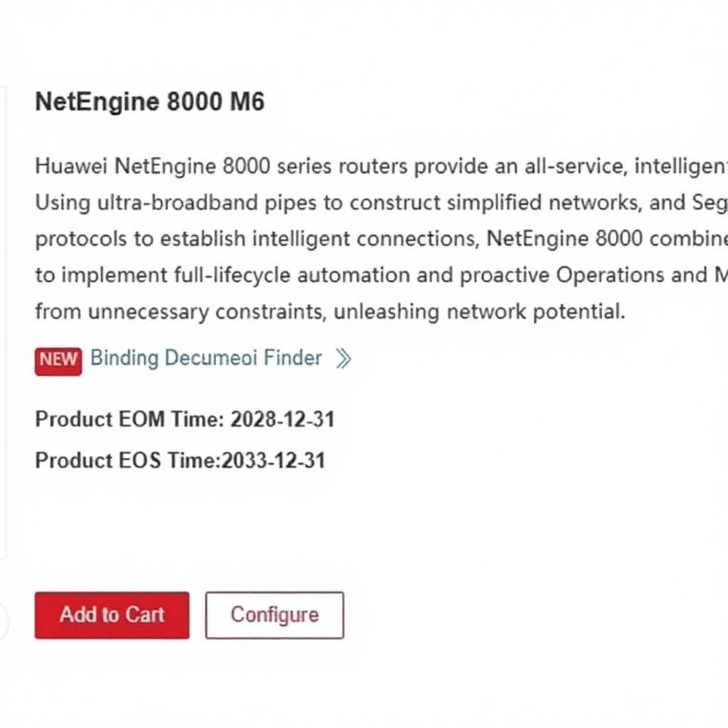Click the phrase unleashing network potential
Screen dimensions: 728x728
click(x=485, y=311)
